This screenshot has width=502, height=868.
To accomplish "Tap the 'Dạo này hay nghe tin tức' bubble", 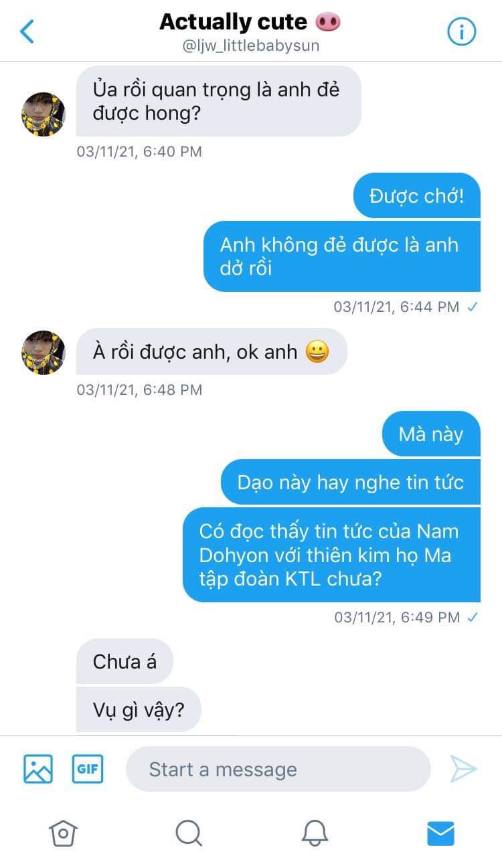I will click(x=351, y=482).
